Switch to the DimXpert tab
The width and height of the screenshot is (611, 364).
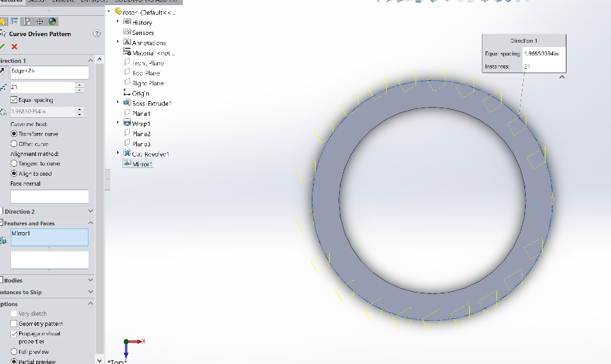click(94, 1)
